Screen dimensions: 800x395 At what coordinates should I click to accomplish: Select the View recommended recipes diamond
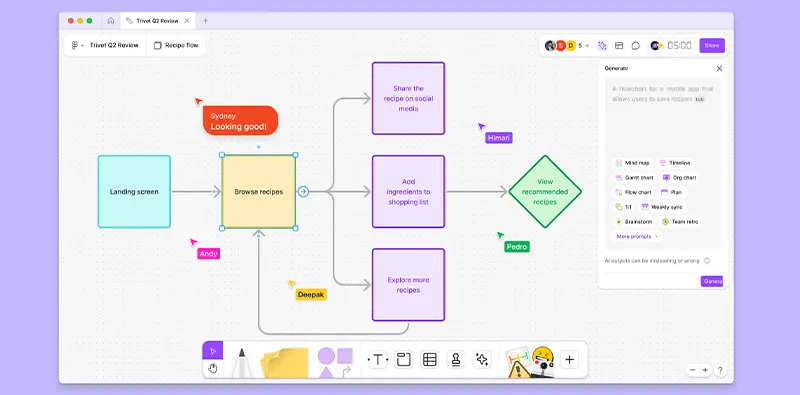(545, 192)
